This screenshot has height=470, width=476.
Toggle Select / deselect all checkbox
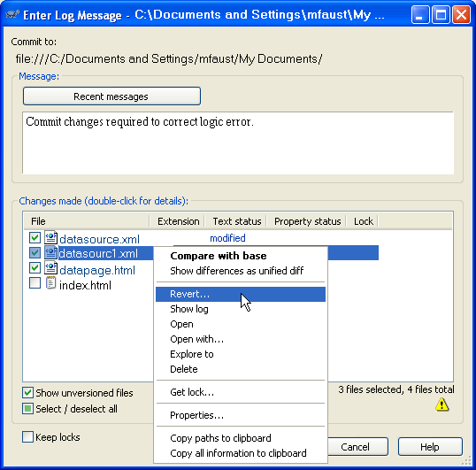pyautogui.click(x=27, y=408)
